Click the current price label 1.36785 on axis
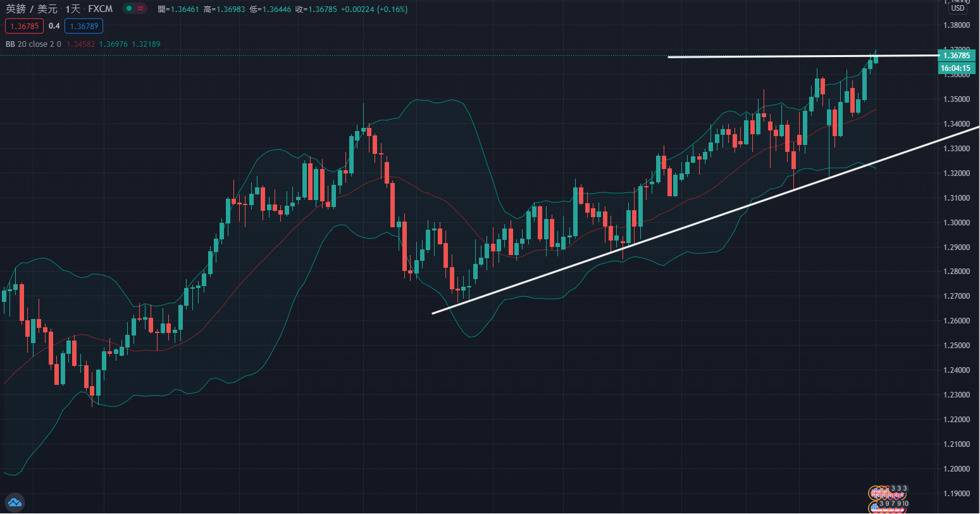The width and height of the screenshot is (980, 514). [x=956, y=55]
